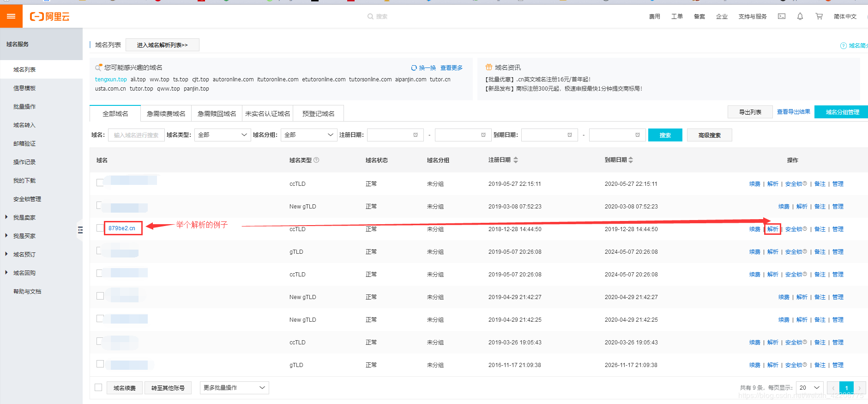Switch to 未实名认证域名 tab
The width and height of the screenshot is (868, 404).
pos(268,114)
